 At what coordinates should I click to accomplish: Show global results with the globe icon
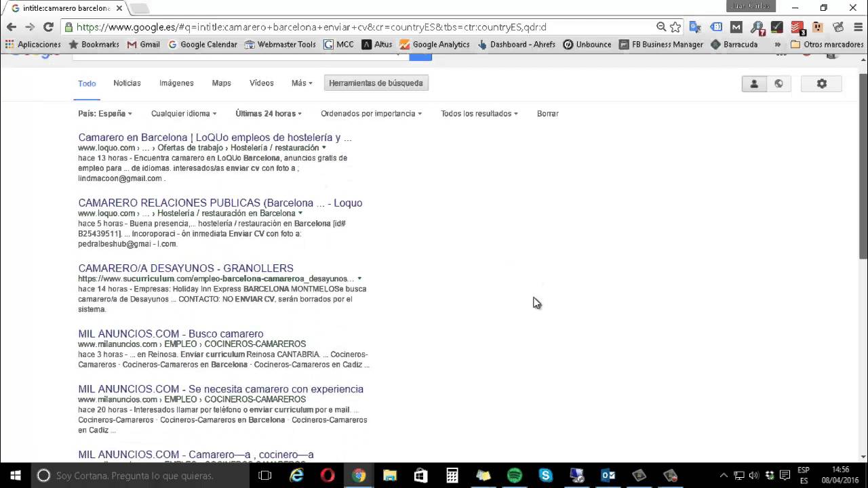tap(778, 83)
